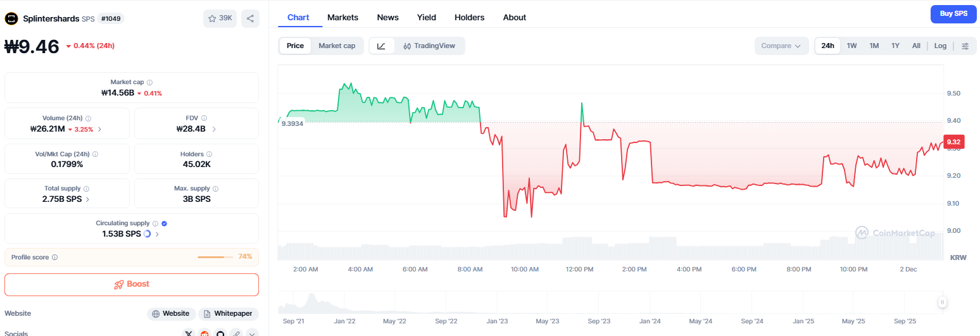This screenshot has height=336, width=980.
Task: Click the Buy SPS button
Action: (x=953, y=13)
